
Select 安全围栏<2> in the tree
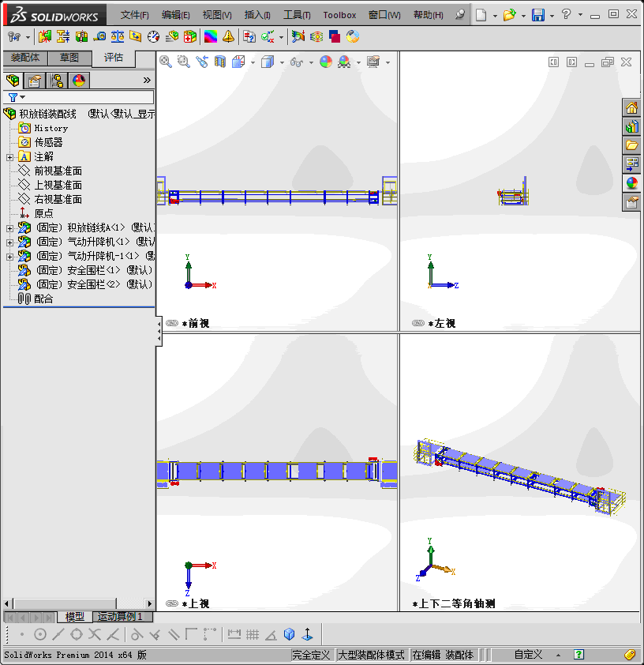pyautogui.click(x=94, y=284)
